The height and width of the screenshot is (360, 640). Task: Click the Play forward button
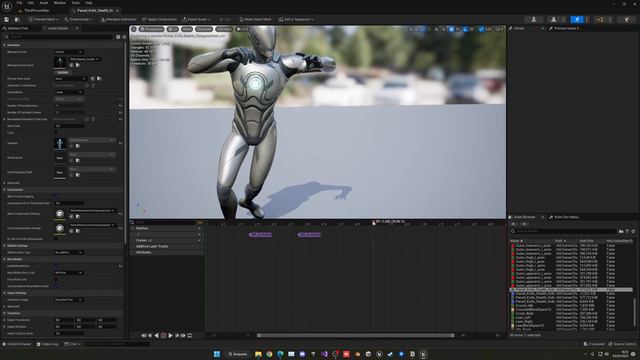tap(170, 336)
